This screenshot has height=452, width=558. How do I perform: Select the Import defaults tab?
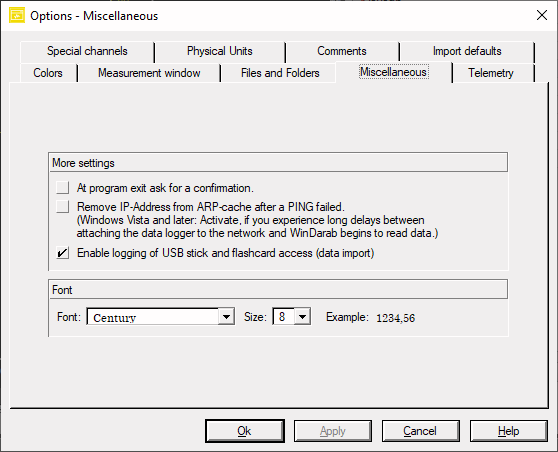coord(467,51)
